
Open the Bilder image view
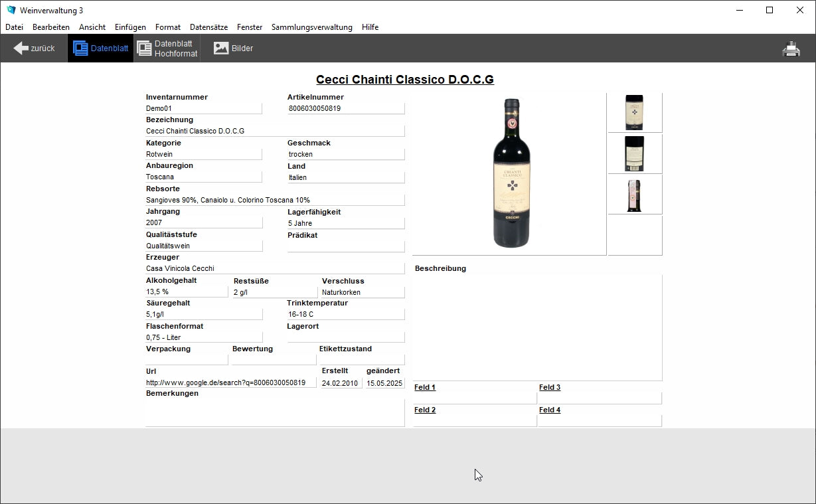click(221, 48)
